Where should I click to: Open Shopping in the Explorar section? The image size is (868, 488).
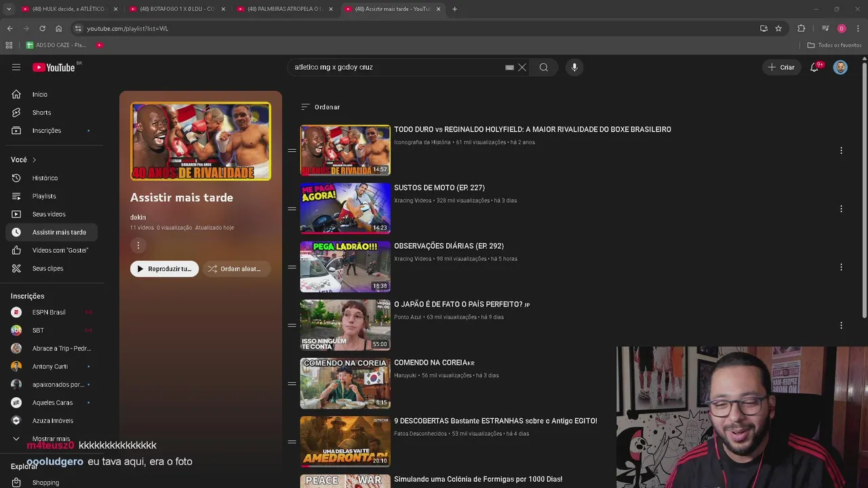51,483
